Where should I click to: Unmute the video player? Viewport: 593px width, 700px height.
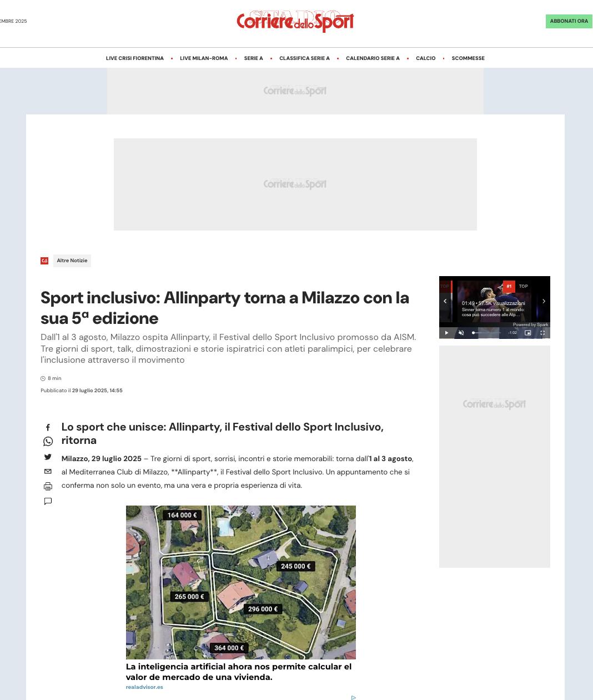click(461, 333)
